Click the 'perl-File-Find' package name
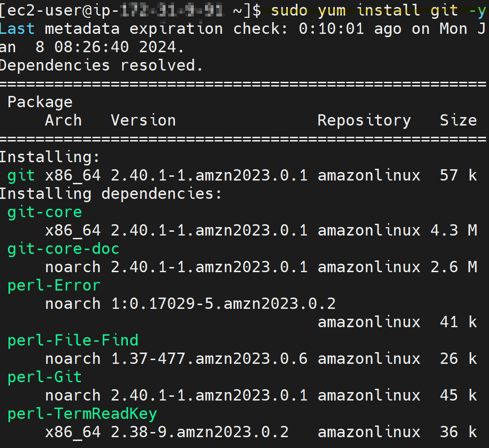This screenshot has width=489, height=448. point(73,340)
